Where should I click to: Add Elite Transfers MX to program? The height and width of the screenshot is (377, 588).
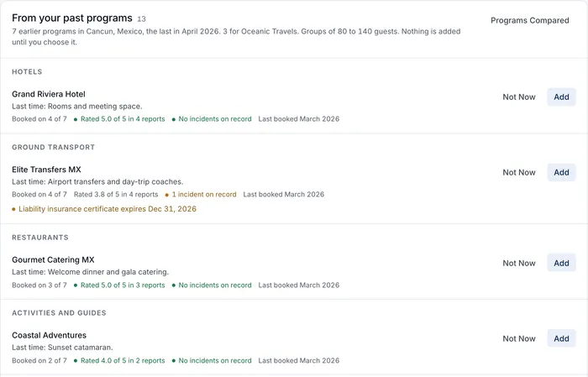pyautogui.click(x=561, y=172)
